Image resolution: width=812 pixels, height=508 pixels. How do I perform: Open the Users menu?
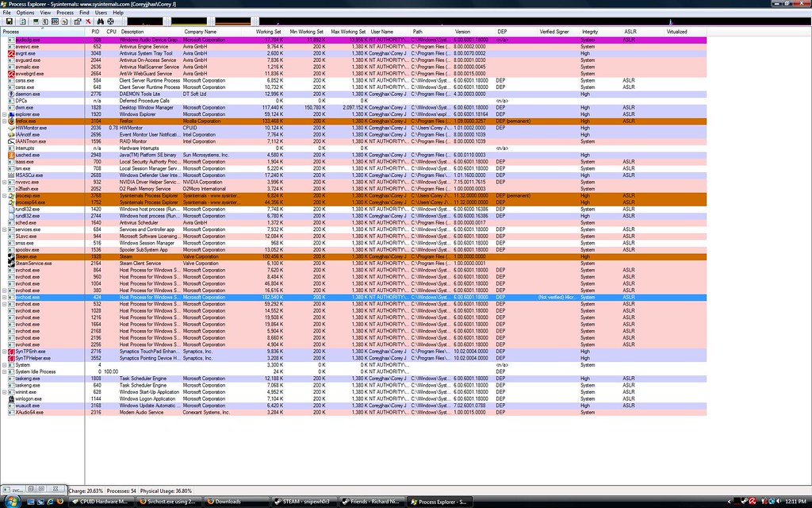[101, 13]
